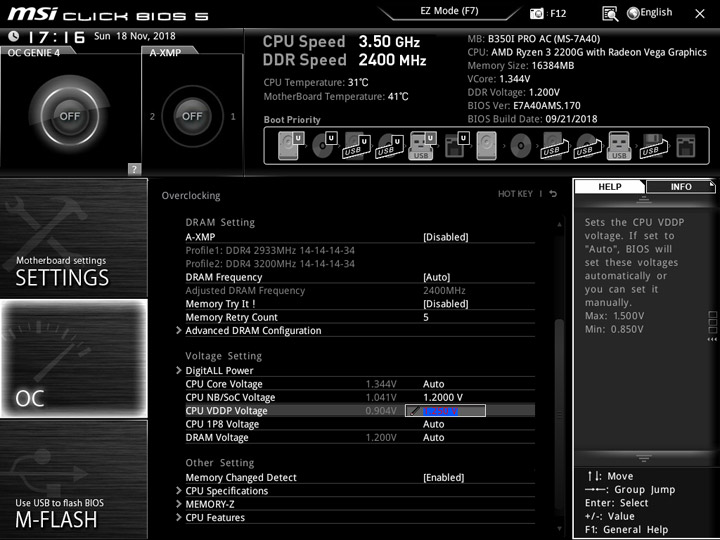
Task: Switch to the INFO tab
Action: (681, 186)
